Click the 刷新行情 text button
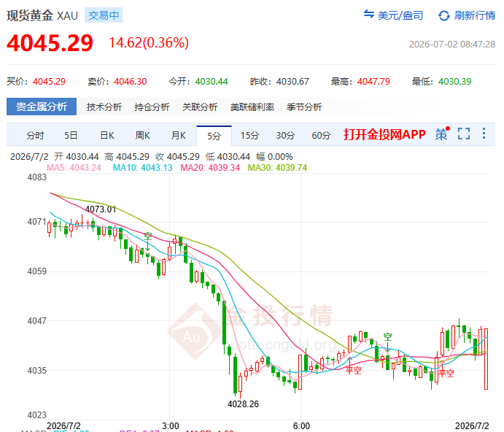Image resolution: width=504 pixels, height=432 pixels. coord(474,15)
